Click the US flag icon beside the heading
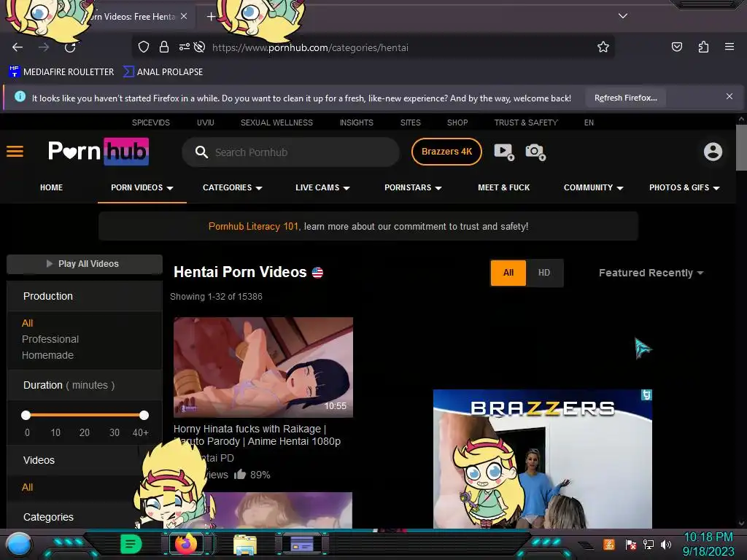Screen dimensions: 747x560 pyautogui.click(x=317, y=273)
